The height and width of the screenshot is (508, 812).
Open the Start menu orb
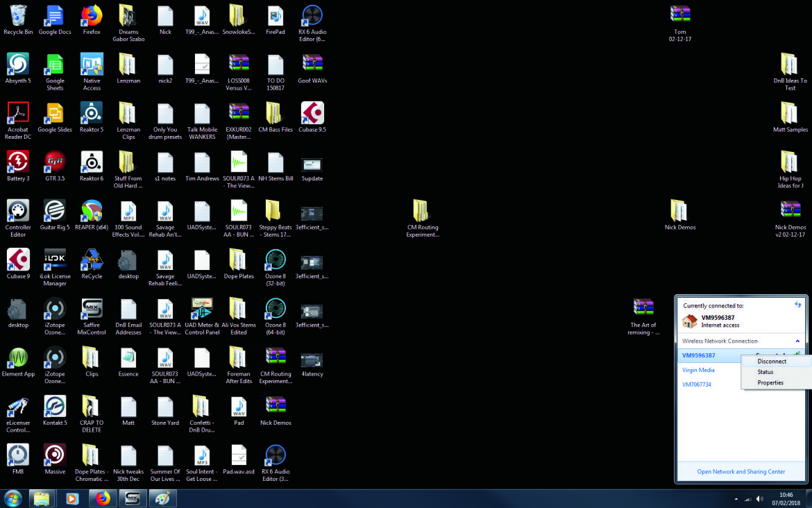click(13, 498)
